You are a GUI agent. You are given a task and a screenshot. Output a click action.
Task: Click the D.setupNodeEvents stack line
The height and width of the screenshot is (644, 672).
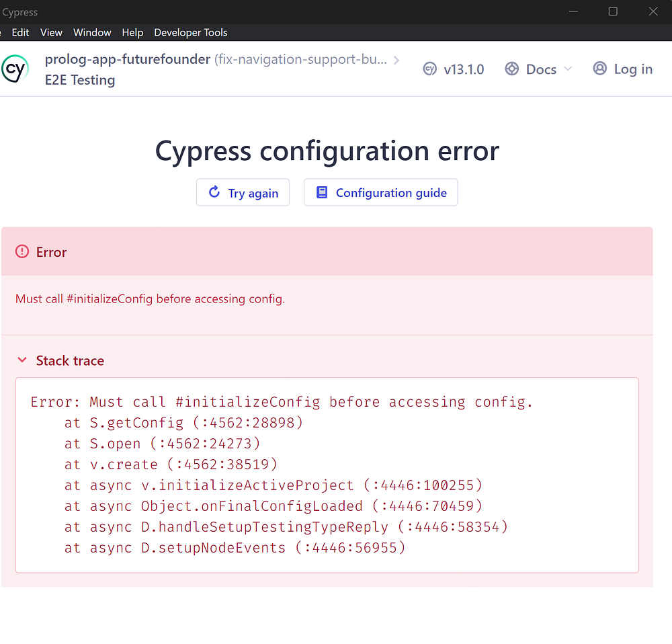pos(235,547)
